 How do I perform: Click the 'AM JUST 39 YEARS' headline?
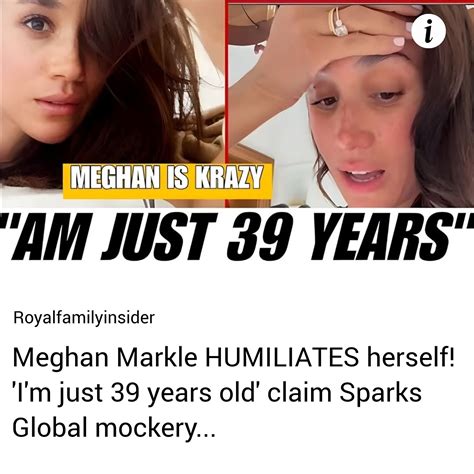pyautogui.click(x=237, y=239)
